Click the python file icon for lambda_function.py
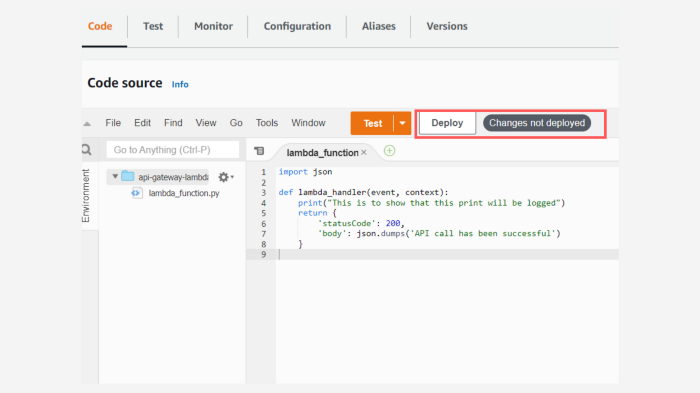Screen dimensions: 700x393 point(137,193)
